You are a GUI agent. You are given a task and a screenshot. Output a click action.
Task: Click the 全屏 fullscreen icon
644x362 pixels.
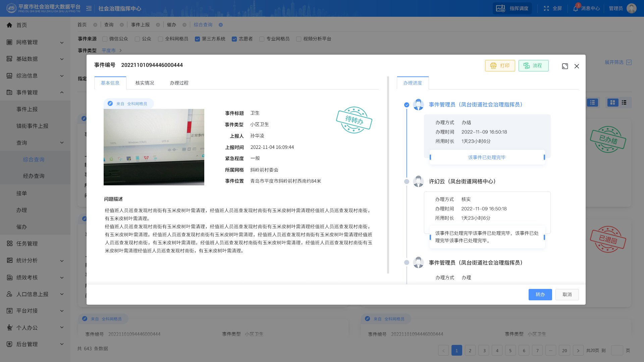point(546,8)
